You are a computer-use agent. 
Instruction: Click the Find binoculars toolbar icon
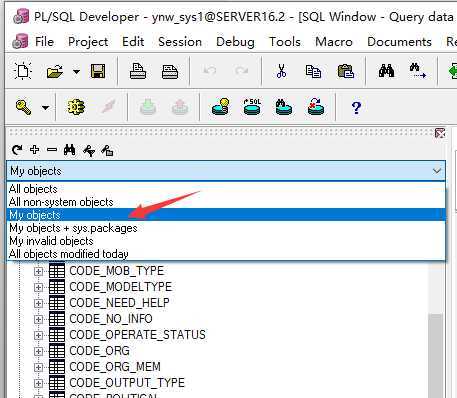(x=386, y=71)
